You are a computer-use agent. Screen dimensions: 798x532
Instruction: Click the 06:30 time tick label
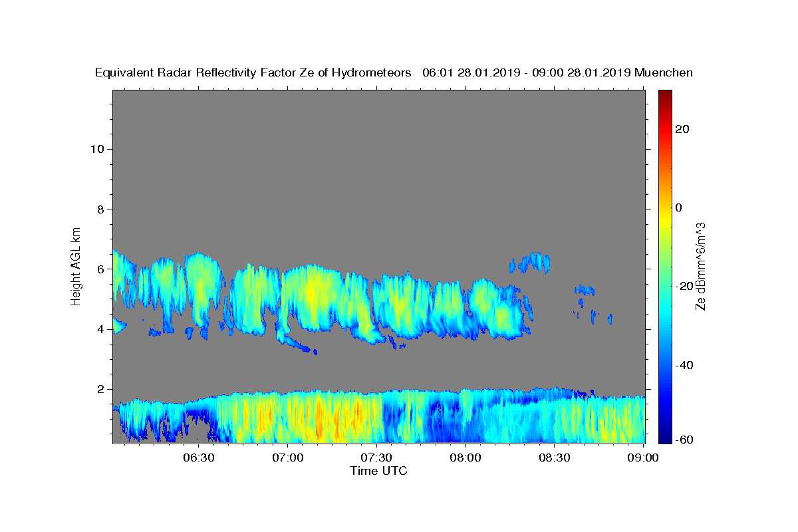click(198, 458)
